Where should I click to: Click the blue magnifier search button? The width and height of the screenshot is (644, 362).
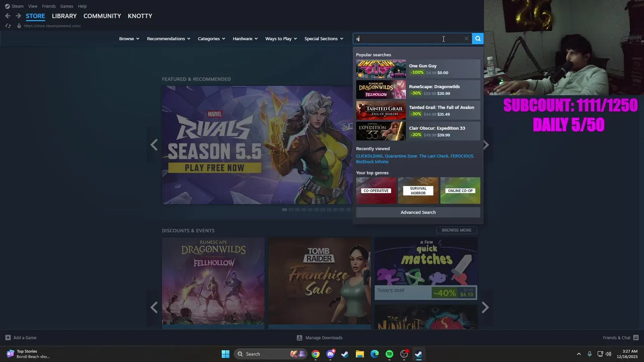pos(477,39)
